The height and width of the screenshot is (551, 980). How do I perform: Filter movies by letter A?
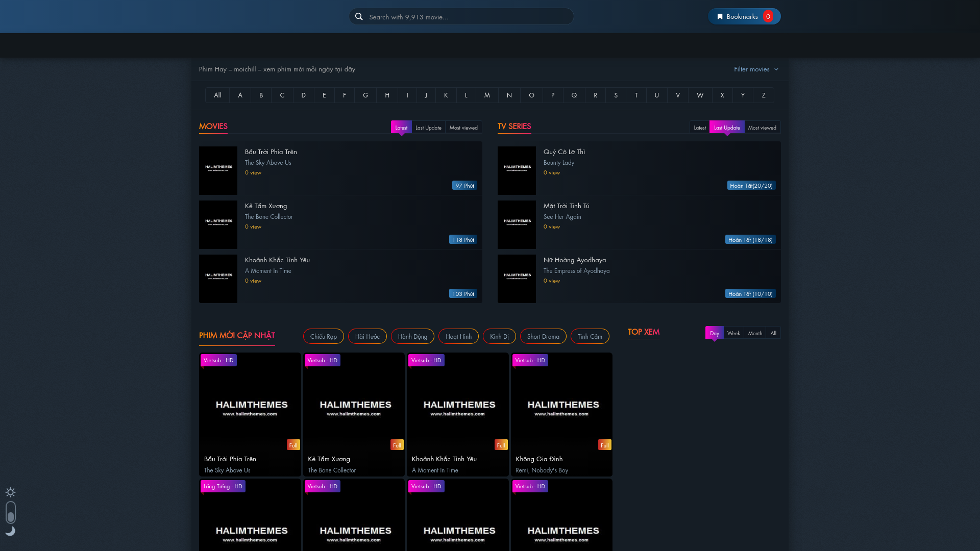coord(240,95)
